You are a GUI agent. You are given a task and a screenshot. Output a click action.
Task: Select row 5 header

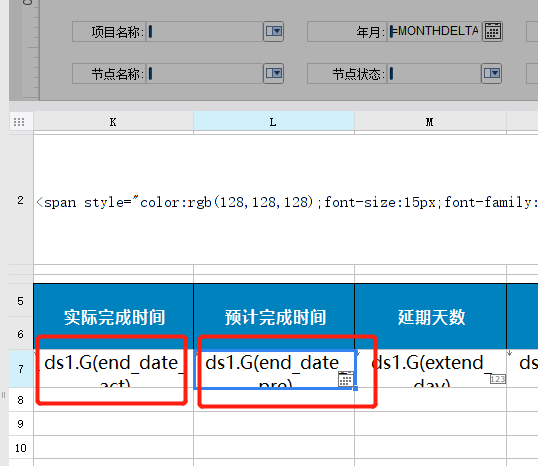[x=21, y=301]
